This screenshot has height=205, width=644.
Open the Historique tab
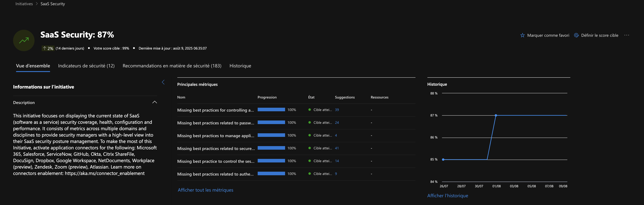tap(240, 66)
